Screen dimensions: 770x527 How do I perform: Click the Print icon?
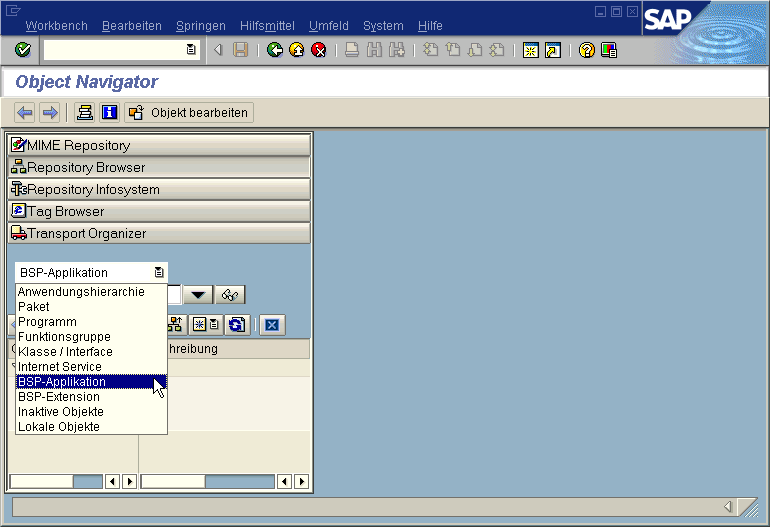tap(352, 50)
